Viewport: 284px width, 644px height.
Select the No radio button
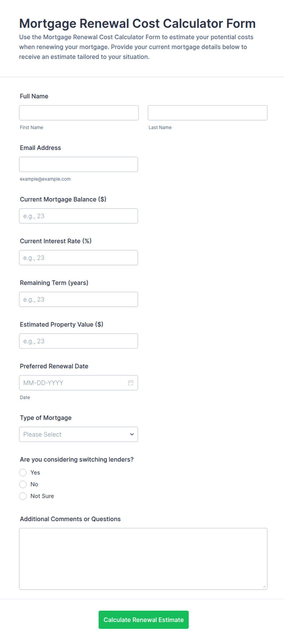pyautogui.click(x=23, y=484)
